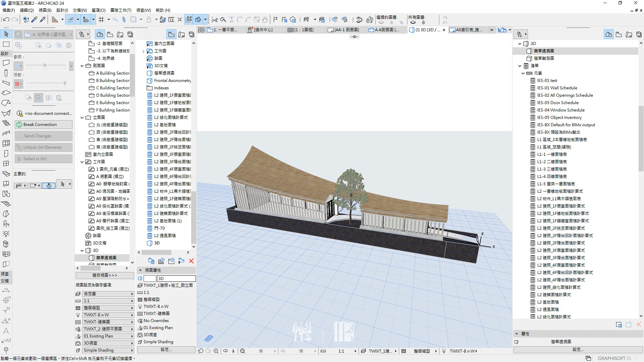644x362 pixels.
Task: Toggle the grid snap toolbar button
Action: coord(101,19)
